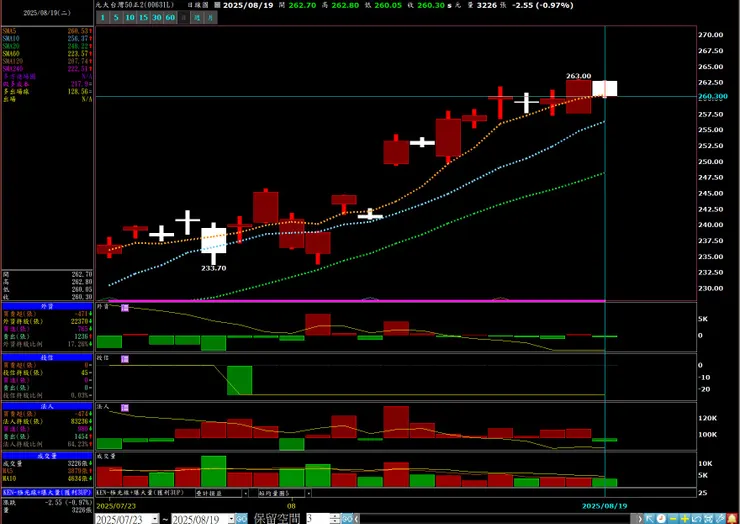Click the 263.00 high price label on chart
740x524 pixels.
coord(579,76)
